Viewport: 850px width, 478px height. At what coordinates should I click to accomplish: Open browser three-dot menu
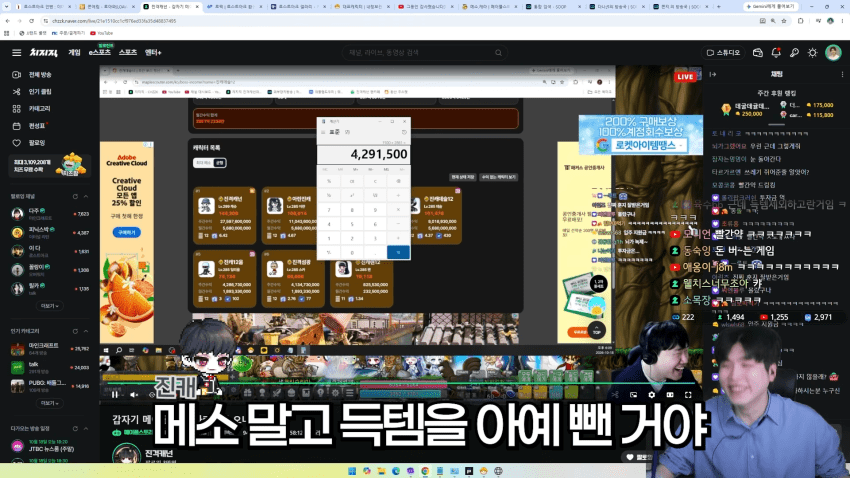pyautogui.click(x=843, y=21)
